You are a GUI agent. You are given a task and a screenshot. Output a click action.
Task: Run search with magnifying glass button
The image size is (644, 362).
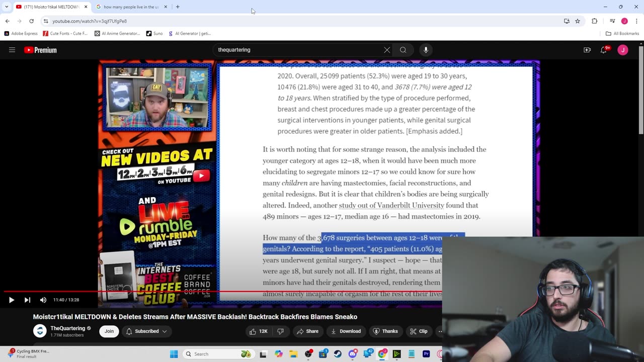(x=403, y=50)
